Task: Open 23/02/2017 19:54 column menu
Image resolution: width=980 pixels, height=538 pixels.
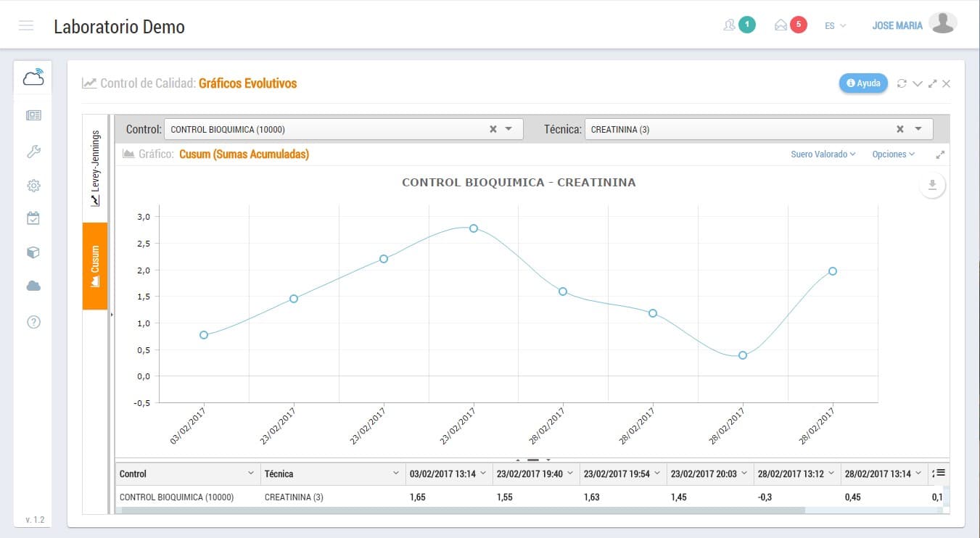Action: coord(657,473)
